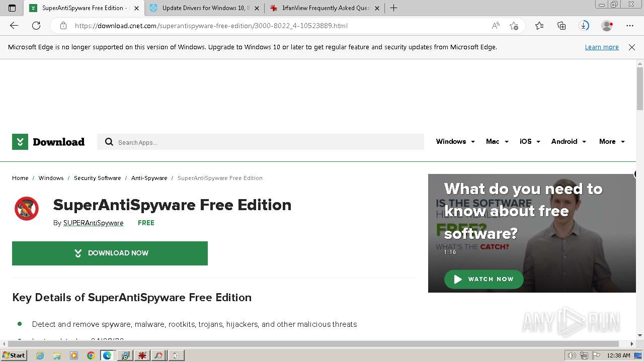The width and height of the screenshot is (644, 362).
Task: Show the Downloads panel
Action: pyautogui.click(x=584, y=26)
